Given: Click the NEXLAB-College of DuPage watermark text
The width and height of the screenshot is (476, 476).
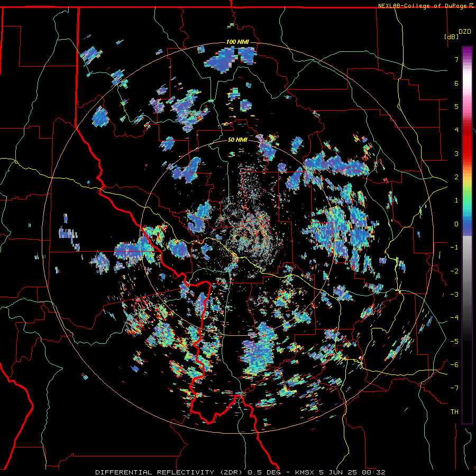Looking at the screenshot, I should coord(423,6).
